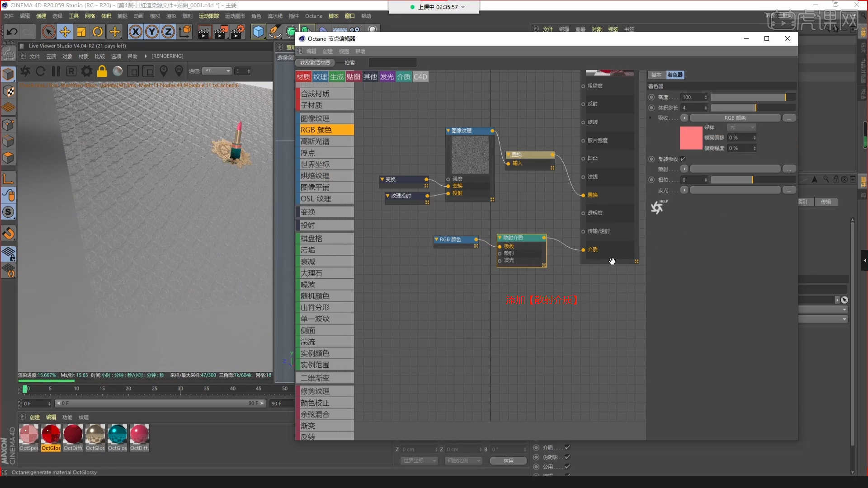
Task: Toggle the 反转吸收 checkbox
Action: click(683, 159)
